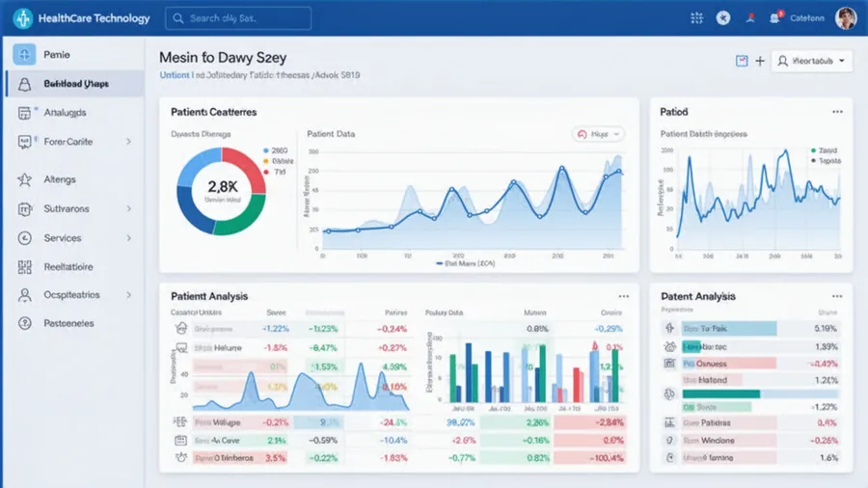This screenshot has width=868, height=488.
Task: Open the Atengs sidebar item
Action: tap(60, 179)
